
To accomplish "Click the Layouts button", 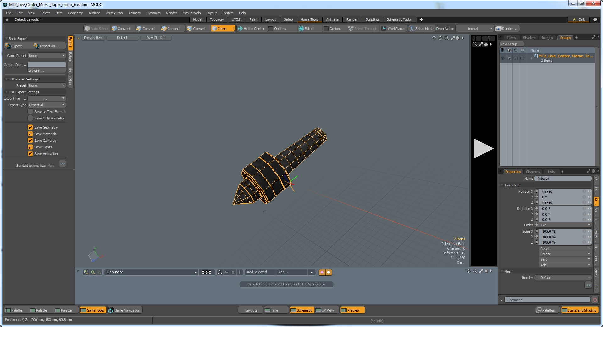I will click(251, 310).
